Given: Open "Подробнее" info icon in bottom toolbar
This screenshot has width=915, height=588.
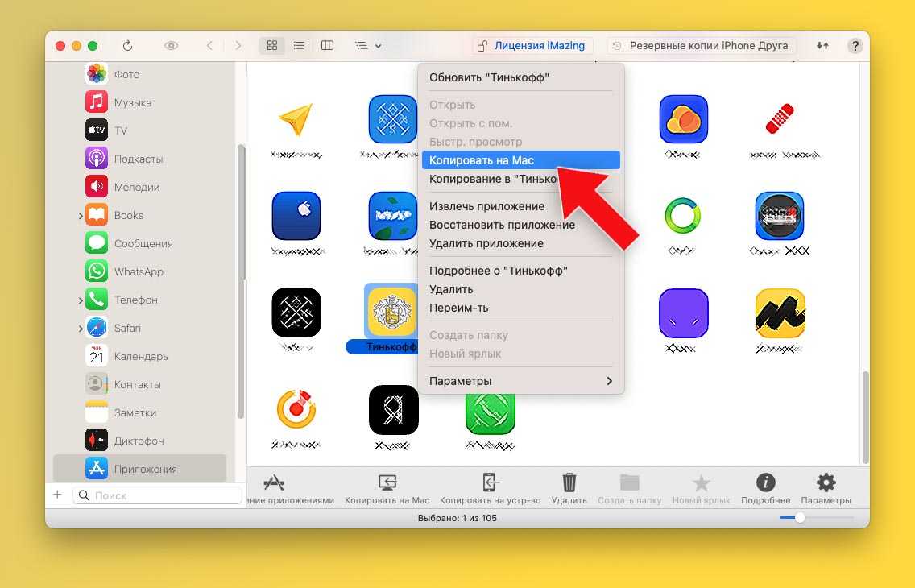Looking at the screenshot, I should (765, 483).
